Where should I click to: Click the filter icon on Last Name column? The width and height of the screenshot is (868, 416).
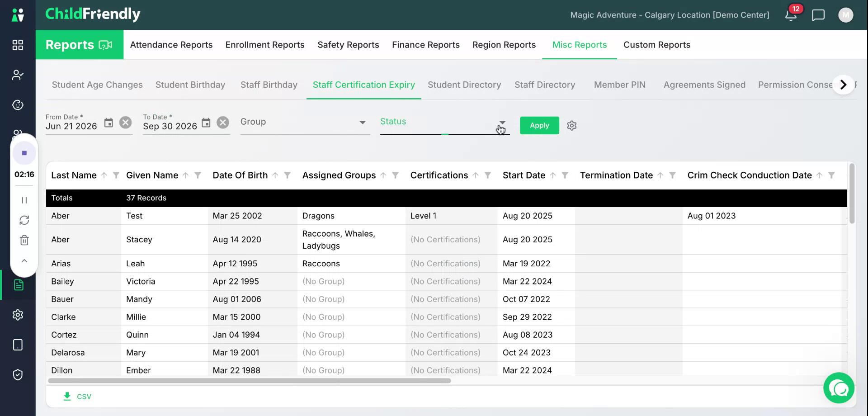[x=116, y=175]
